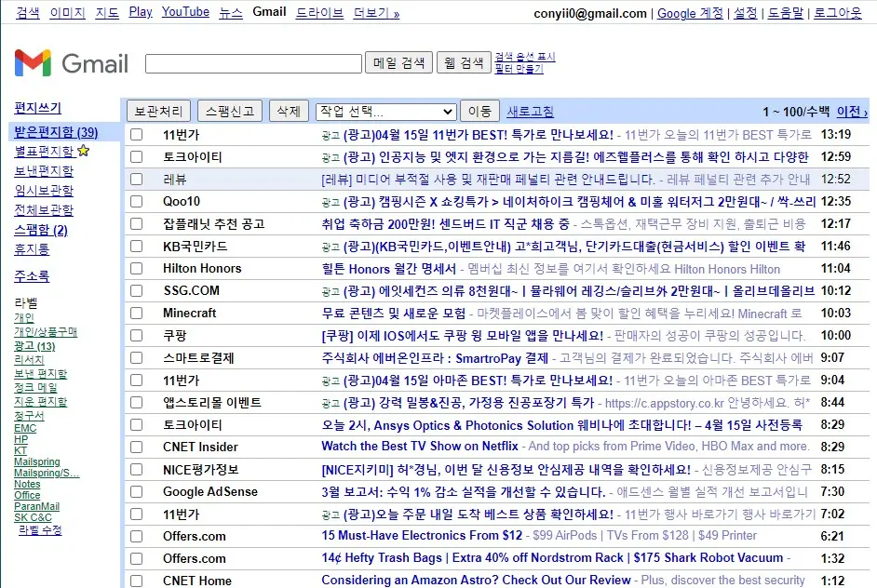The image size is (877, 588).
Task: Tick the Hilton Honors email checkbox
Action: click(x=137, y=269)
